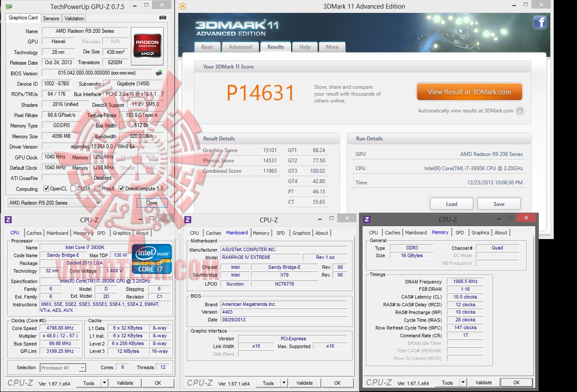The height and width of the screenshot is (392, 577).
Task: Click the orange 3DMark 11 title bar icon
Action: point(183,6)
